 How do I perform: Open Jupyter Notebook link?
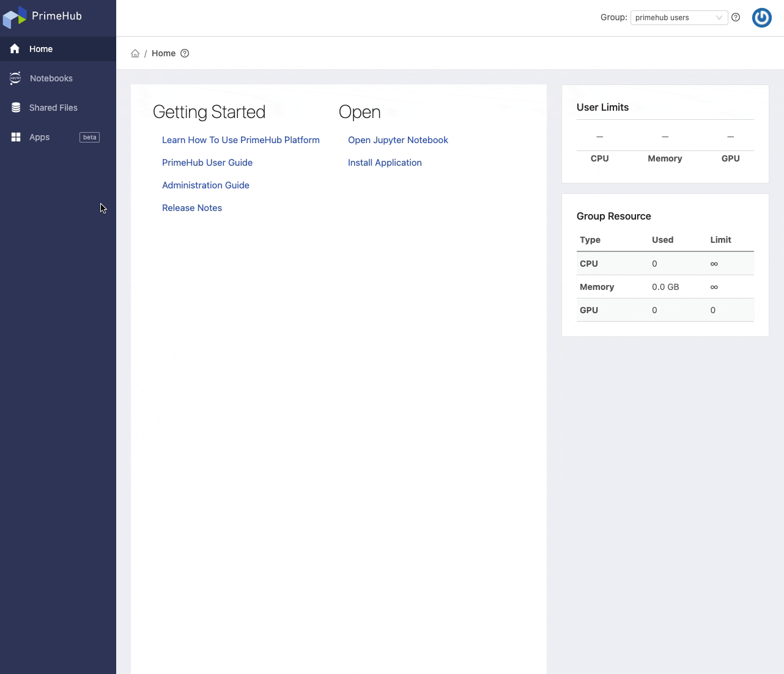[x=398, y=140]
